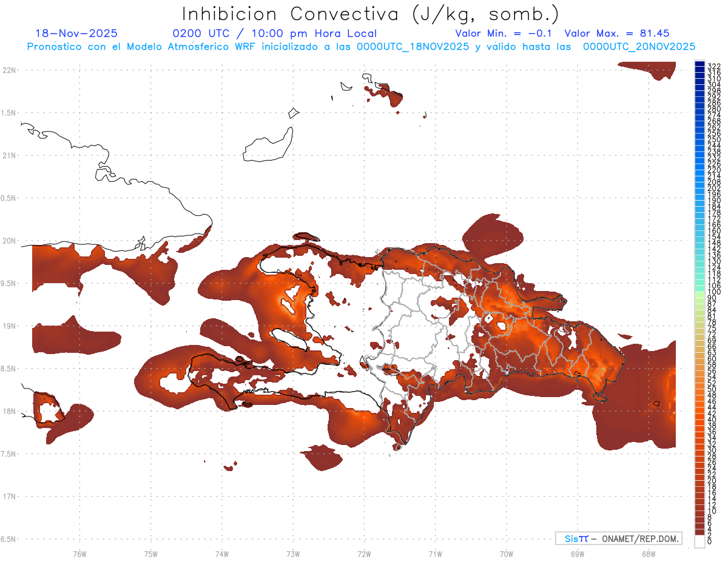Select the 18-Nov-2025 date label
Viewport: 728px width, 562px height.
[76, 33]
